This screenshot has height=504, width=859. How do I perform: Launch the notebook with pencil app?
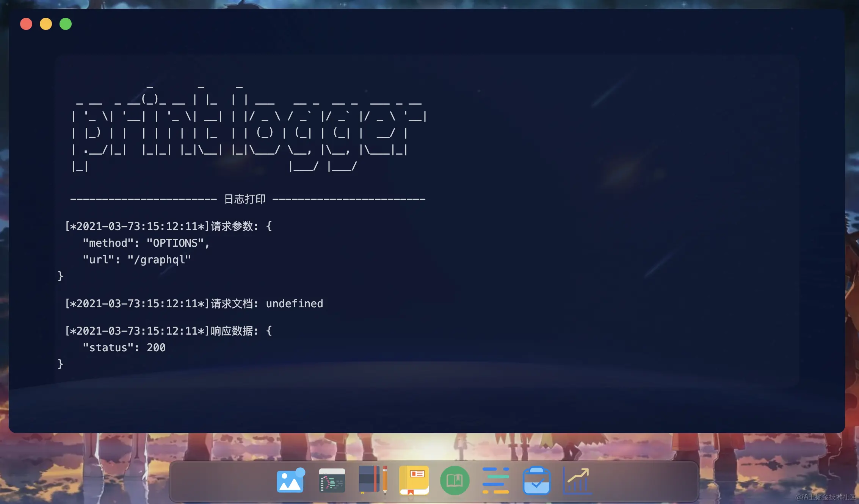373,480
